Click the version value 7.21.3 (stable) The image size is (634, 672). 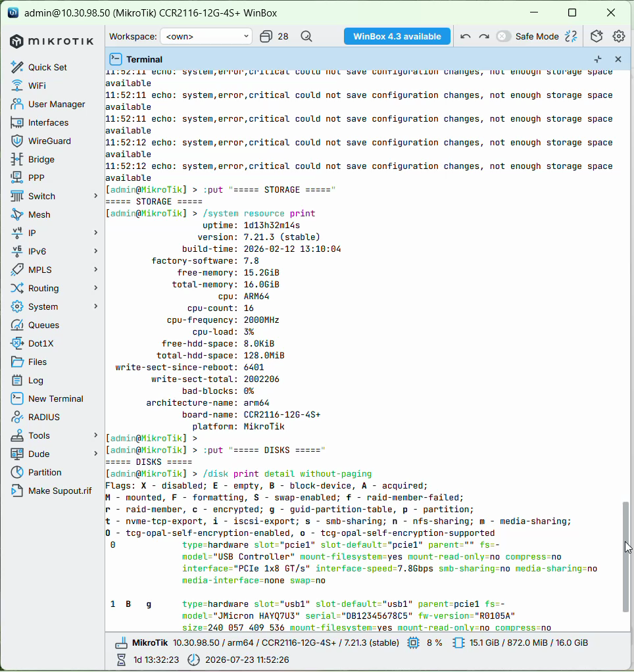pos(281,237)
